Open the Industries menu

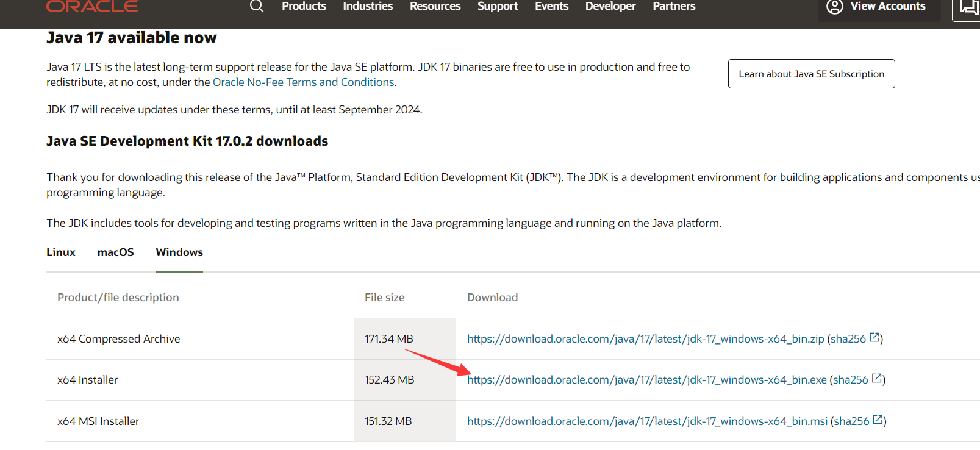pos(368,6)
